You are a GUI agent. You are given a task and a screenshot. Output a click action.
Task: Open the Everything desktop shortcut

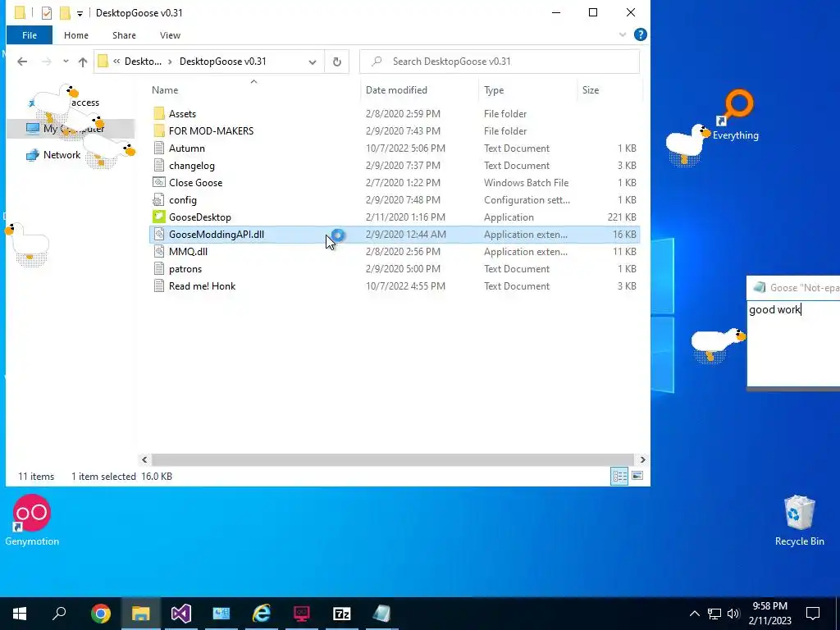click(x=736, y=115)
